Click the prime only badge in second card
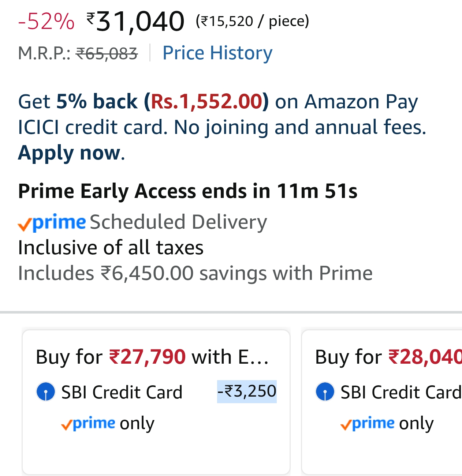 click(x=387, y=423)
